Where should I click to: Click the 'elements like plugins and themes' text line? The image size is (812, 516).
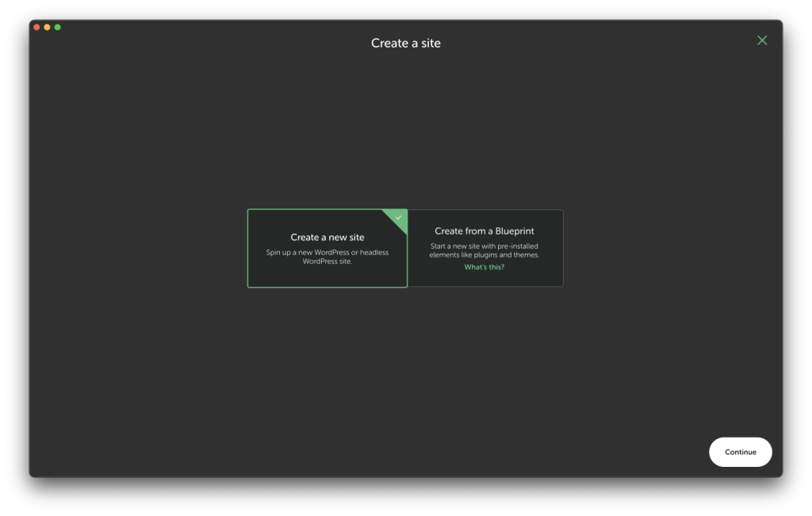coord(485,255)
